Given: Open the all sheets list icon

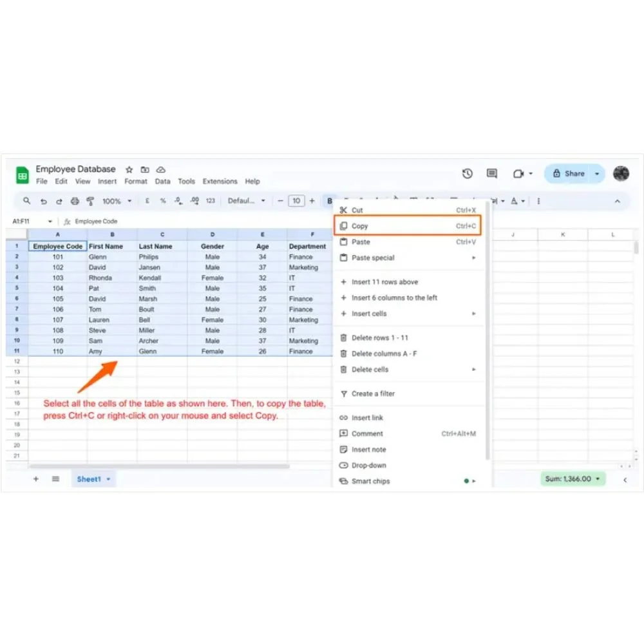Looking at the screenshot, I should point(55,479).
